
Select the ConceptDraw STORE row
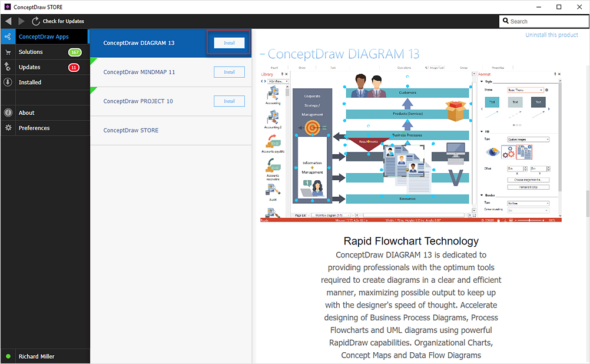171,130
